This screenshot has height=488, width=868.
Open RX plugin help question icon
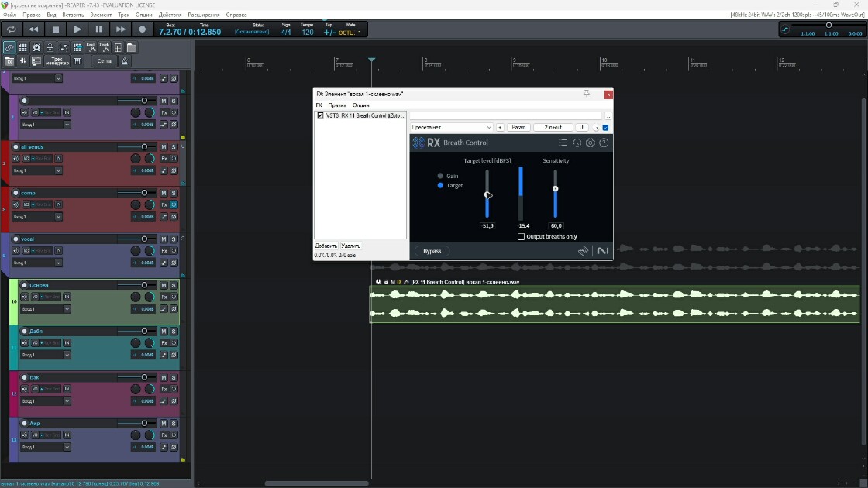604,143
